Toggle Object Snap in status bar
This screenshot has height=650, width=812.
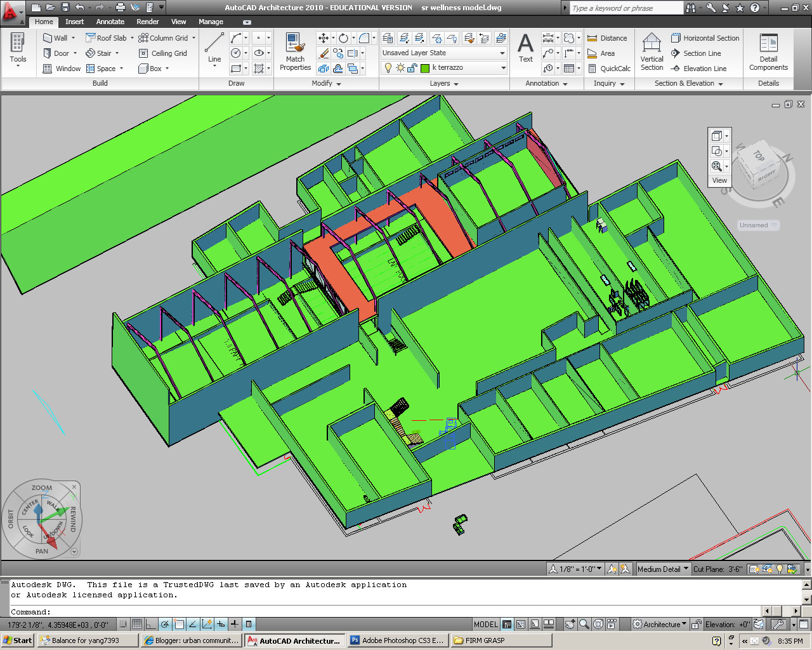(180, 624)
